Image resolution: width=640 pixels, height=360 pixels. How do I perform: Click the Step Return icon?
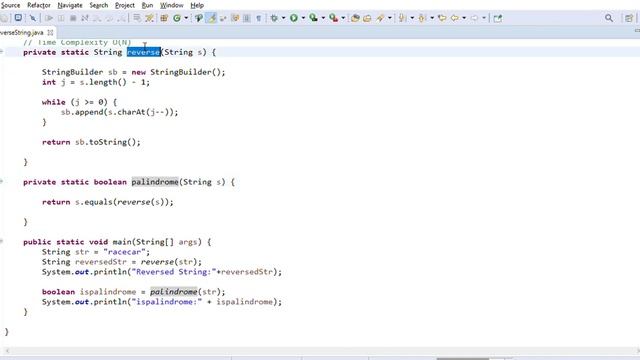121,18
